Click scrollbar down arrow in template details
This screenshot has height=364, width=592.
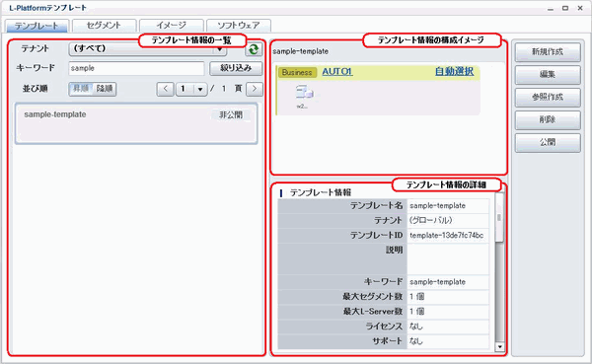(x=500, y=346)
